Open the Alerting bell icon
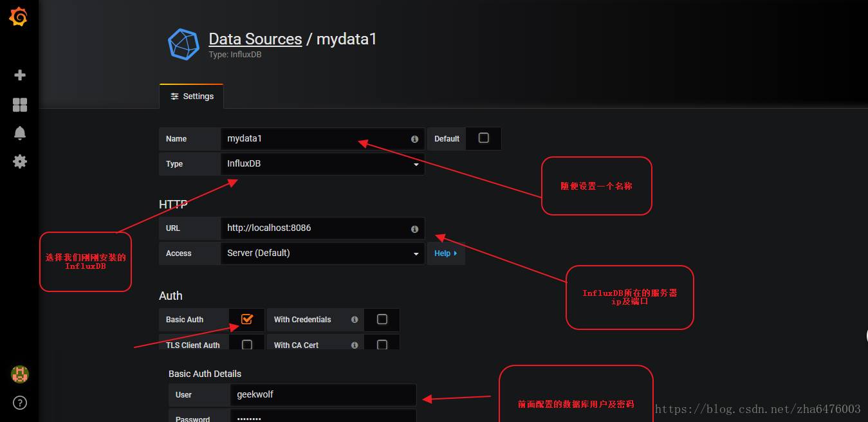This screenshot has width=868, height=422. (x=20, y=133)
